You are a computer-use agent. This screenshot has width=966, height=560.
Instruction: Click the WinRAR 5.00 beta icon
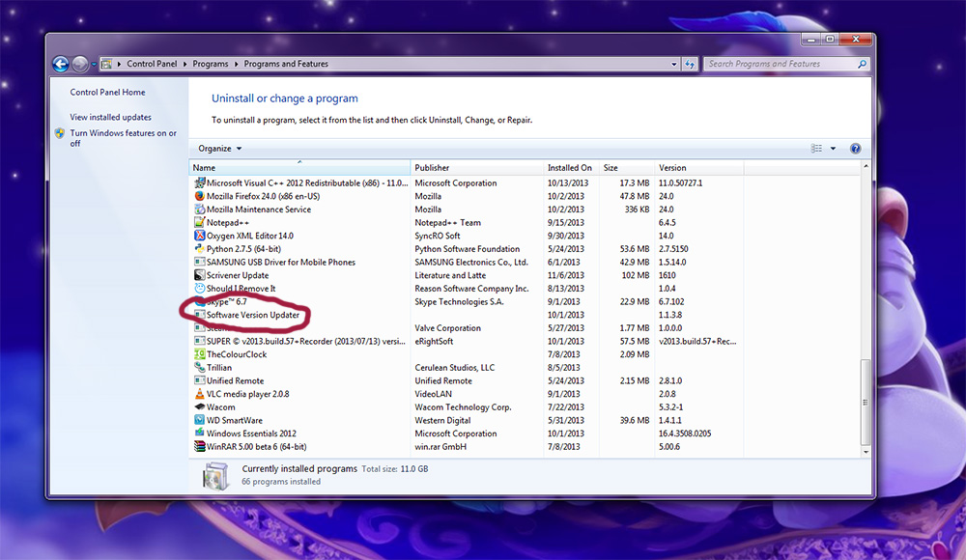pos(200,447)
